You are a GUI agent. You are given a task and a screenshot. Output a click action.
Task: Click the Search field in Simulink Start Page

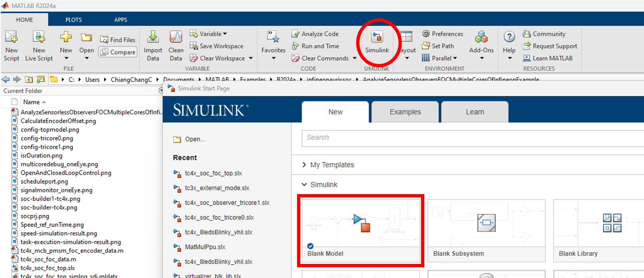pos(473,138)
